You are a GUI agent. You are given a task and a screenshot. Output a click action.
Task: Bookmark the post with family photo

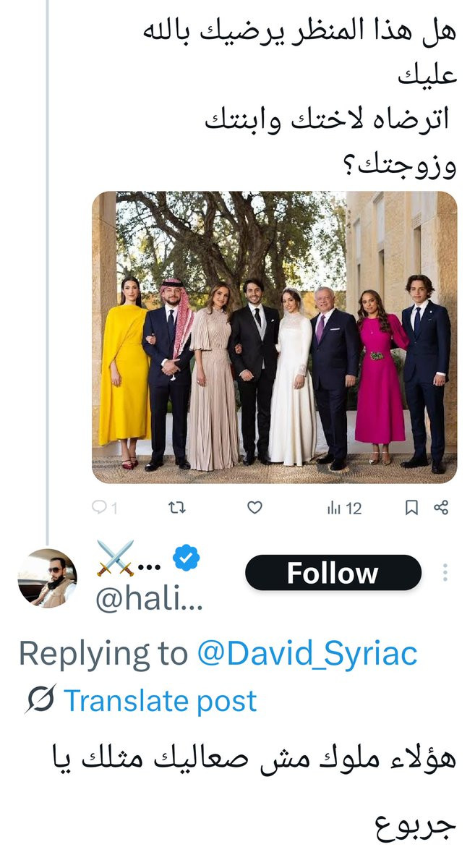[411, 508]
